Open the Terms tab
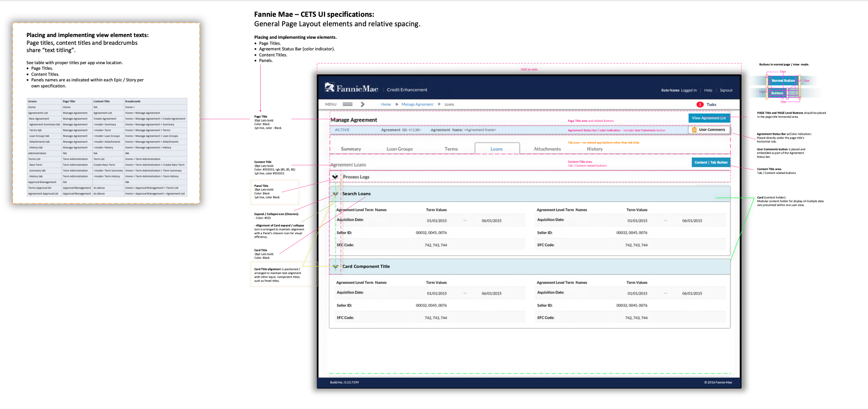The width and height of the screenshot is (868, 409). click(x=451, y=149)
